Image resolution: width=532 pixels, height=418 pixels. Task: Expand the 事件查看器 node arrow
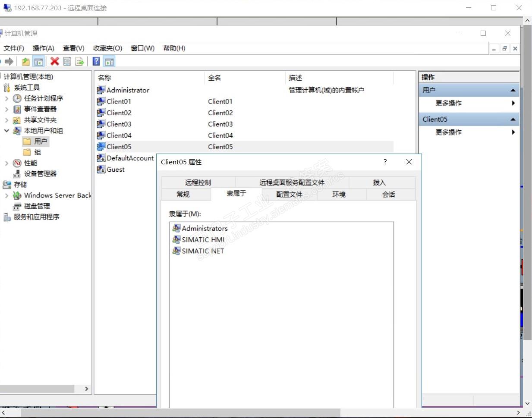click(x=6, y=109)
